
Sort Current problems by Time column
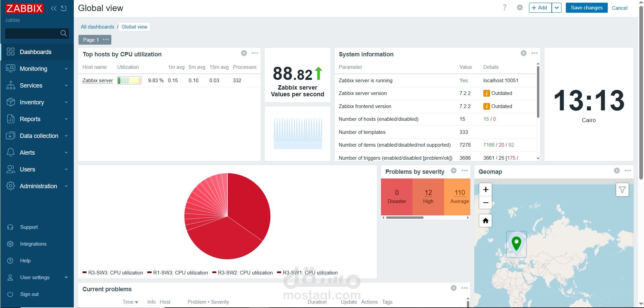tap(130, 302)
